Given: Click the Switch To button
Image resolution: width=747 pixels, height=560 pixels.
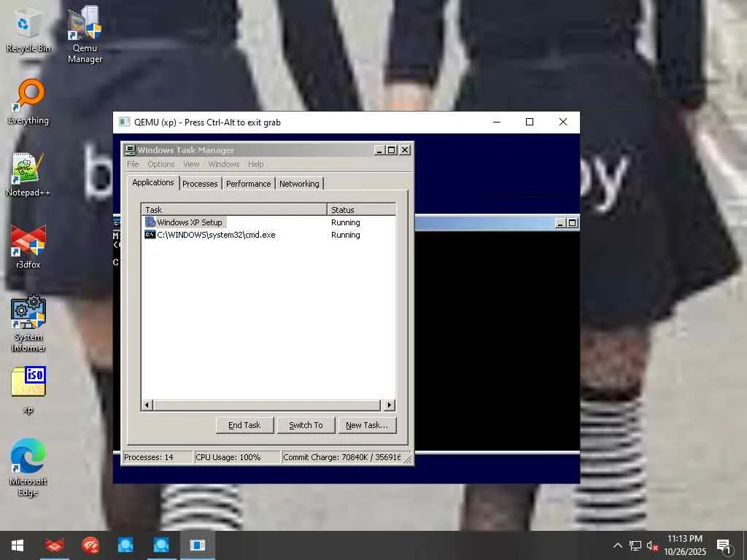Looking at the screenshot, I should pos(306,425).
